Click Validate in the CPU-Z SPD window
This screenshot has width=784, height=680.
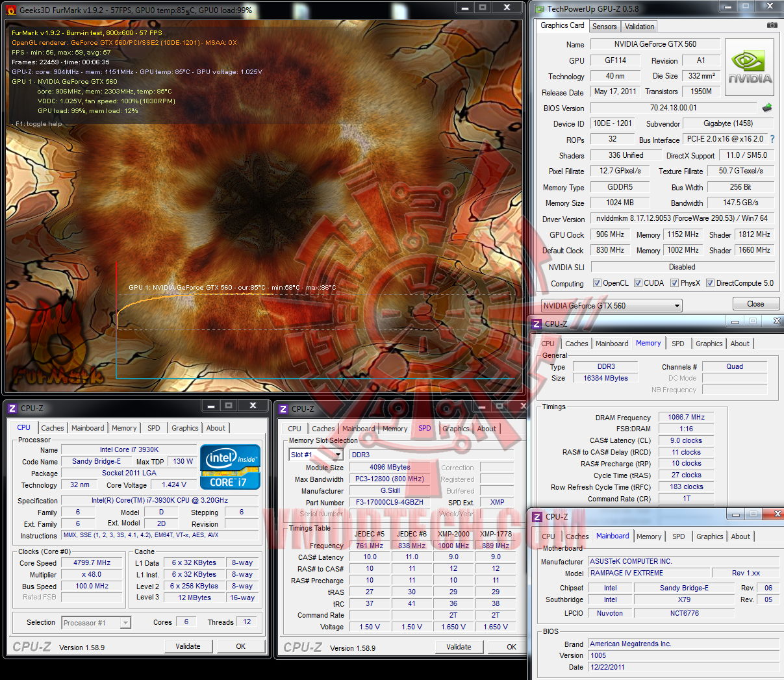coord(459,647)
